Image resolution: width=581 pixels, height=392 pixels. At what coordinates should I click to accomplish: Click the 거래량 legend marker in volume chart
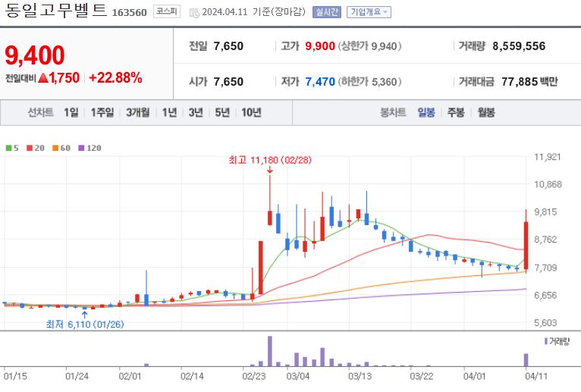tap(546, 341)
